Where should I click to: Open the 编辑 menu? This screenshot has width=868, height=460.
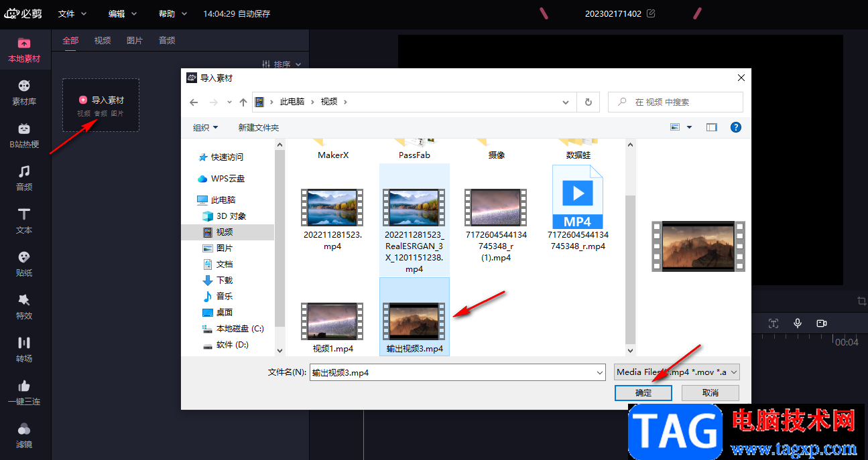(x=122, y=13)
